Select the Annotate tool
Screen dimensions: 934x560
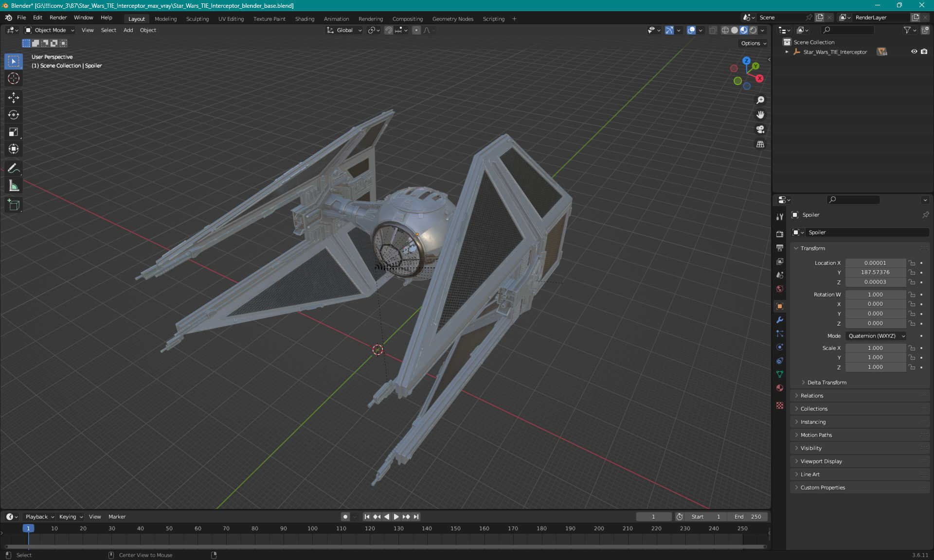[x=14, y=168]
